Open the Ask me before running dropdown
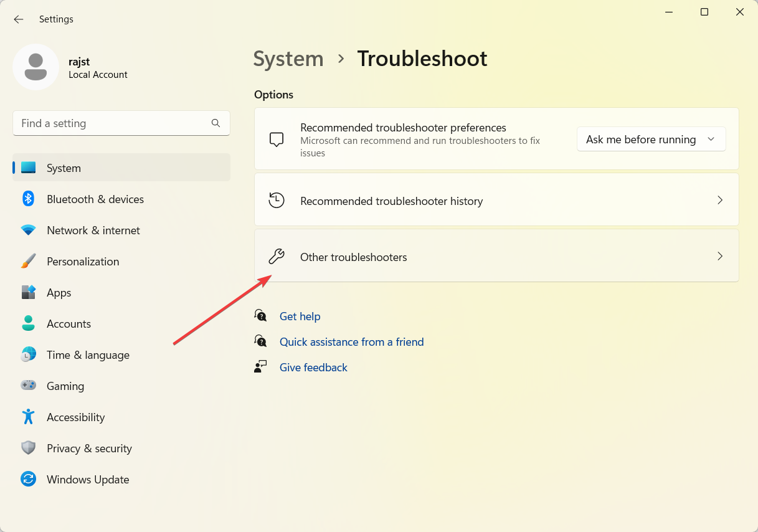Screen dimensions: 758x532 651,140
